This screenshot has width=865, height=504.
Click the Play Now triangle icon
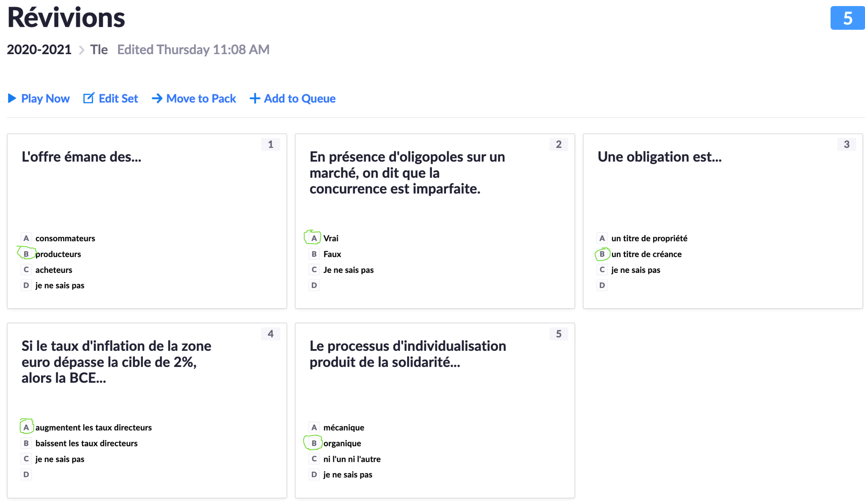12,98
